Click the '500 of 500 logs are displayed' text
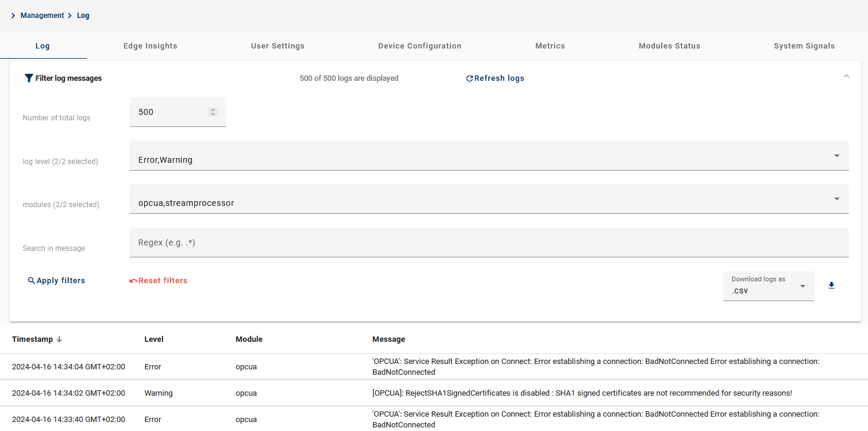The width and height of the screenshot is (868, 431). [x=349, y=78]
